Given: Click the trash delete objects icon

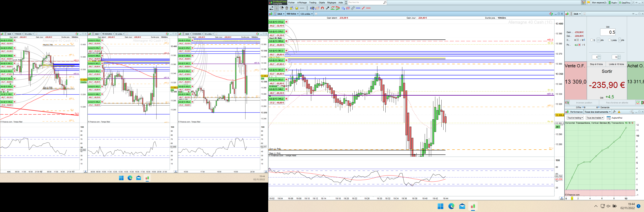Looking at the screenshot, I should coord(287,8).
